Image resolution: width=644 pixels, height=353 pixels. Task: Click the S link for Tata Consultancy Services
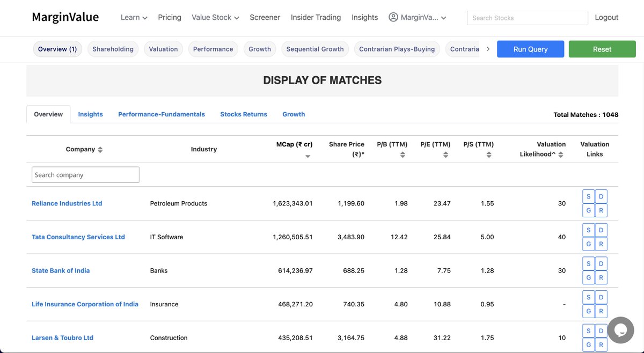[x=589, y=230]
